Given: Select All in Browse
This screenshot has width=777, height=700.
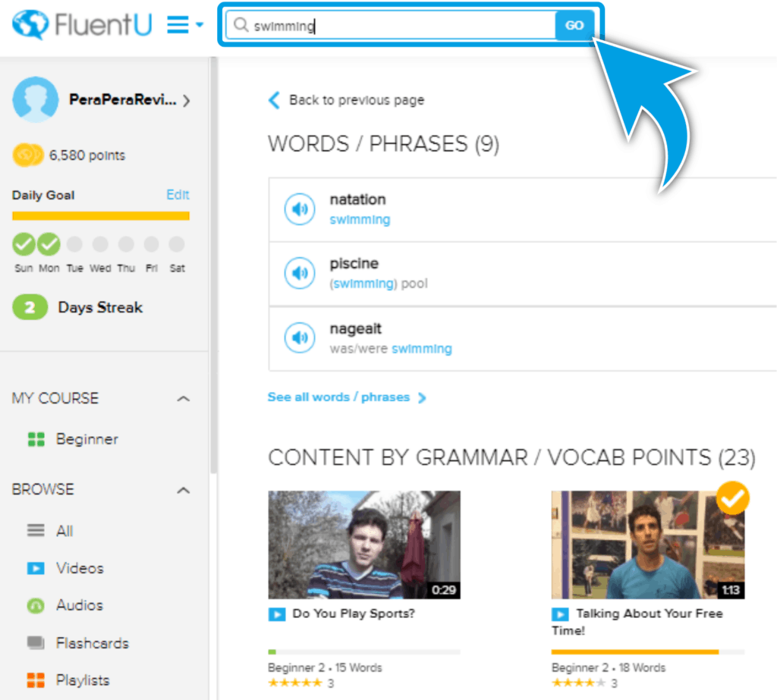Looking at the screenshot, I should point(64,531).
